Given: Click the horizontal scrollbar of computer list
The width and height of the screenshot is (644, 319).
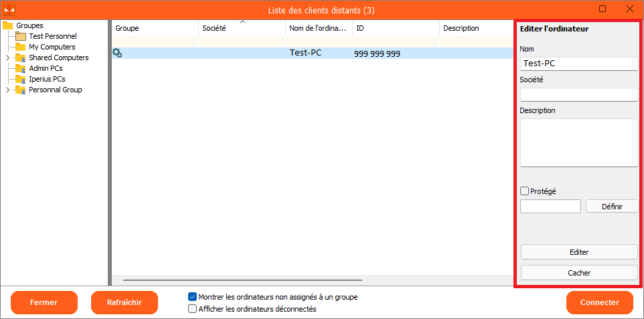Looking at the screenshot, I should pyautogui.click(x=242, y=280).
